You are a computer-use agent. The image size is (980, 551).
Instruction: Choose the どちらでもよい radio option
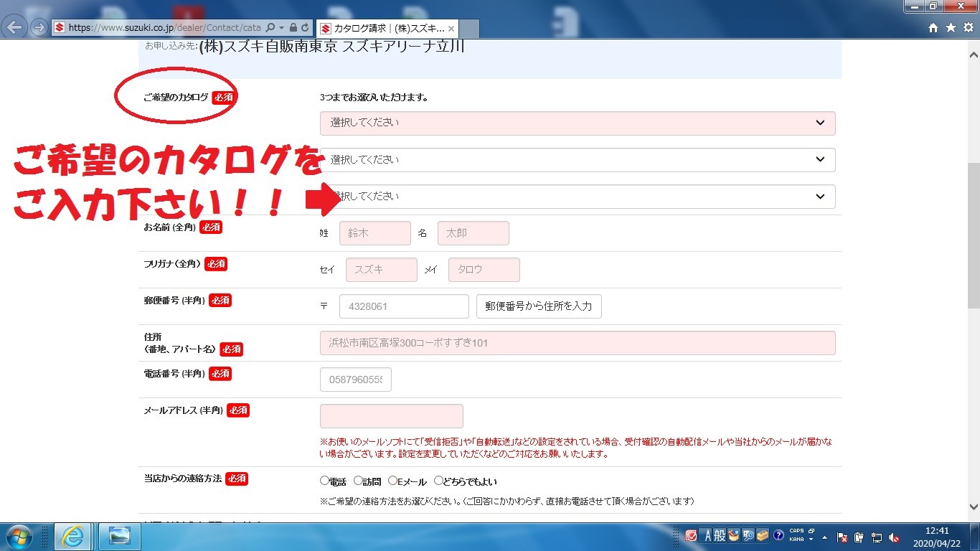click(x=438, y=481)
